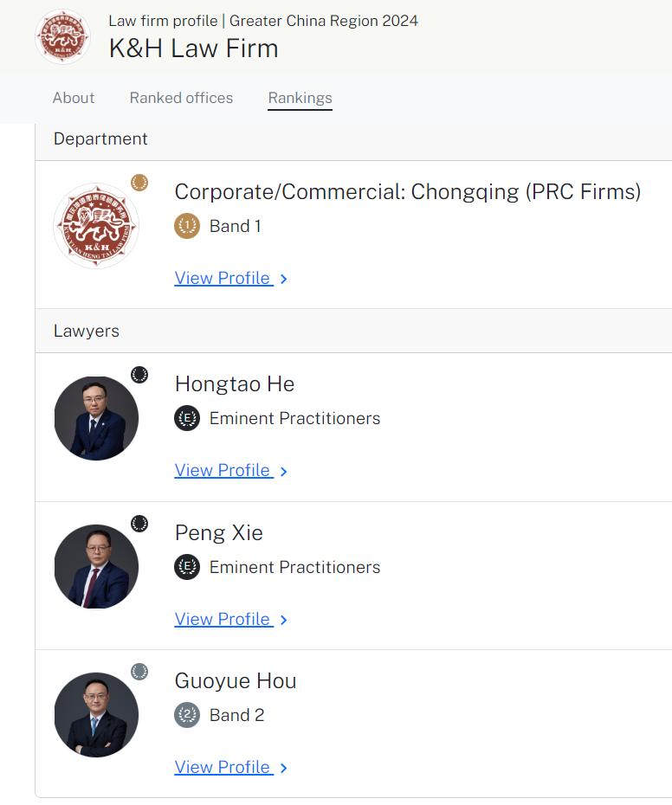Click Eminent Practitioners badge for Peng Xie

point(187,568)
